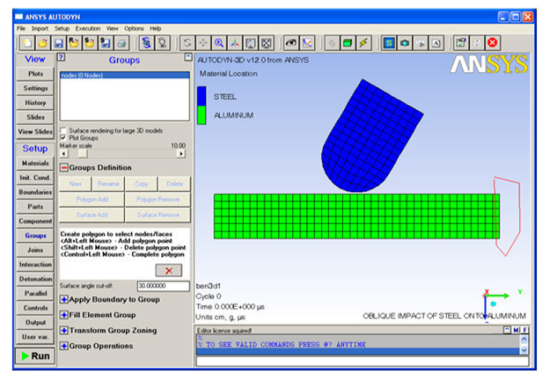Open the Options menu
The image size is (550, 377).
134,28
